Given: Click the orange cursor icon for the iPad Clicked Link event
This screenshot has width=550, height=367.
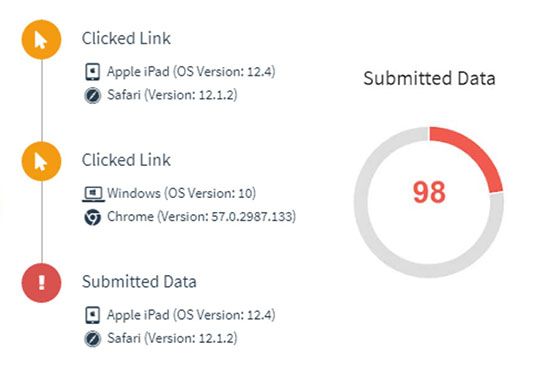Looking at the screenshot, I should pos(41,40).
